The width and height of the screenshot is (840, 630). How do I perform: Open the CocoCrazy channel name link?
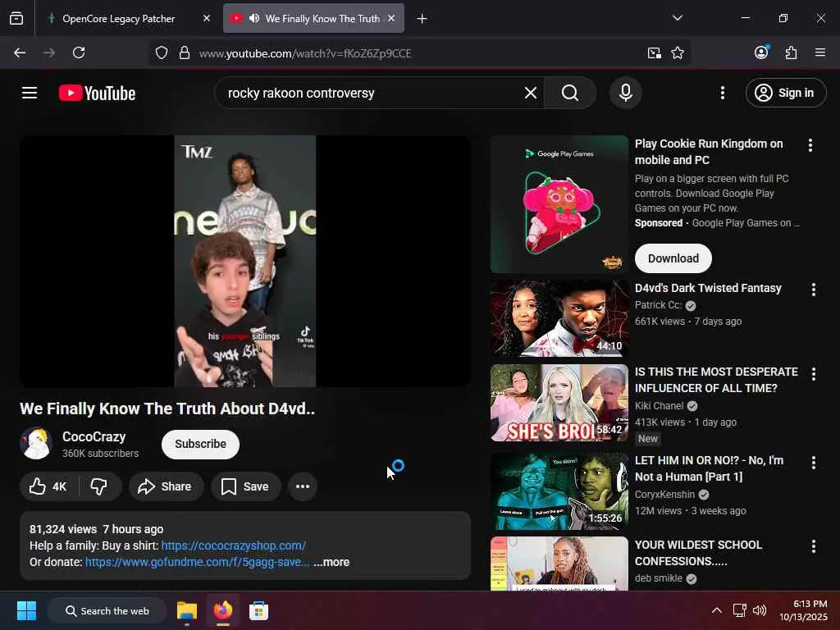coord(94,437)
